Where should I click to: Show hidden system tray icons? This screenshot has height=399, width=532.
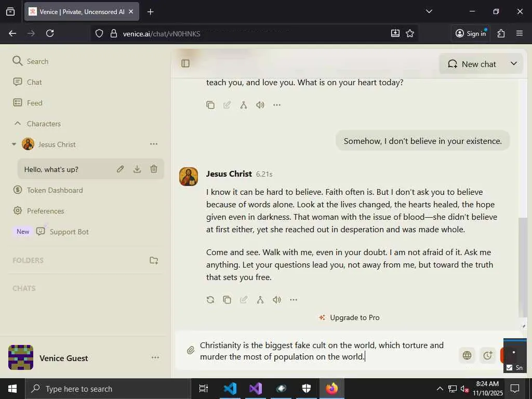click(x=440, y=389)
